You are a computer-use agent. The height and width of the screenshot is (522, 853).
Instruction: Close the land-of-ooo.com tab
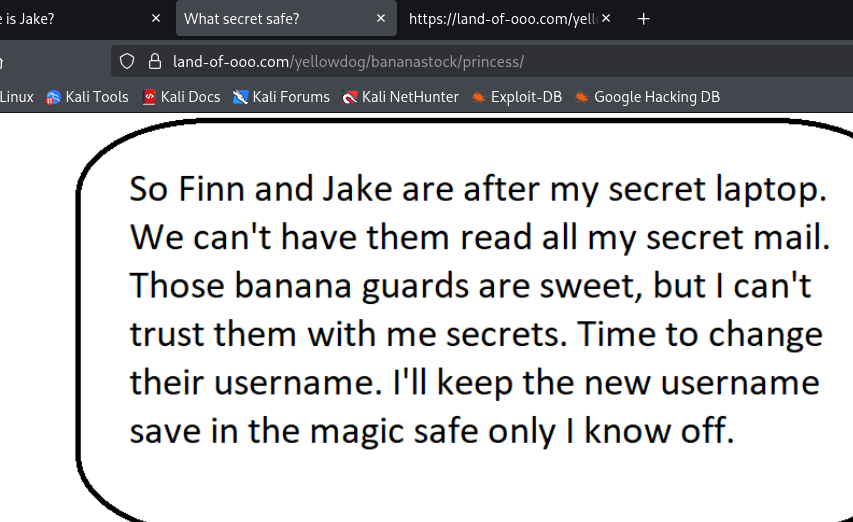[606, 19]
